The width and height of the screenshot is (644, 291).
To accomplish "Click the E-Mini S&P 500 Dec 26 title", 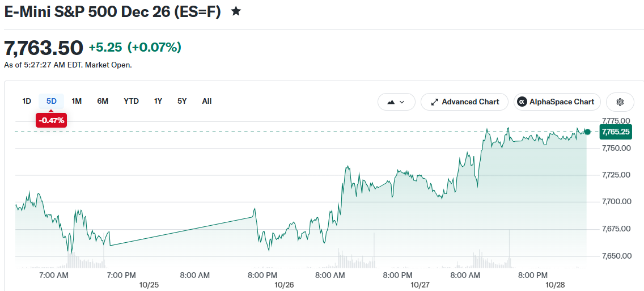I will pyautogui.click(x=113, y=11).
